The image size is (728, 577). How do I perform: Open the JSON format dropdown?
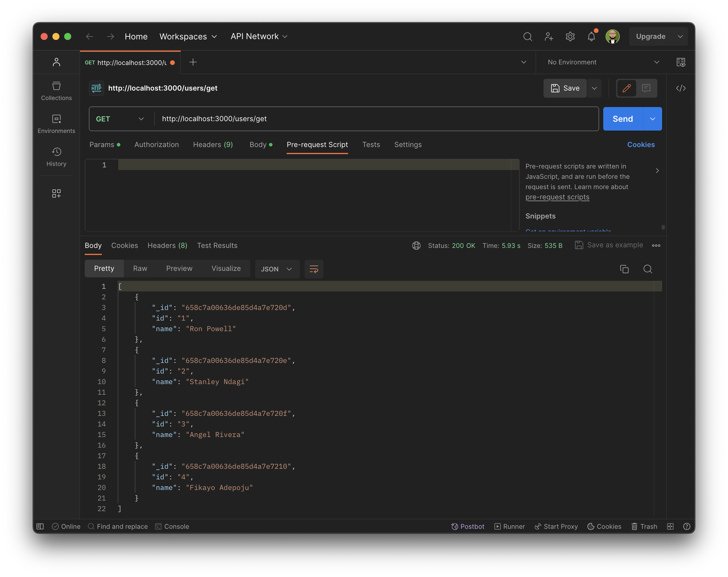pos(277,269)
